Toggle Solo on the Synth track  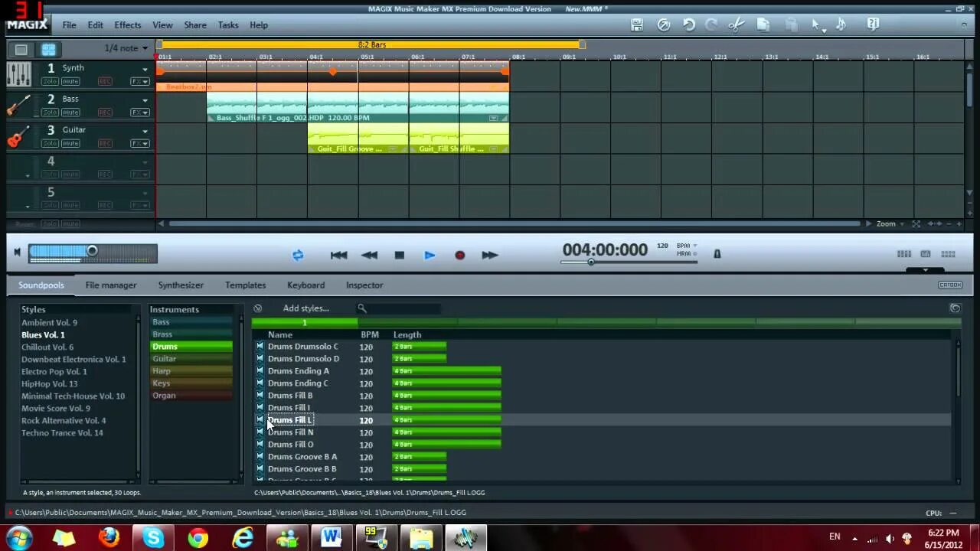[x=50, y=81]
